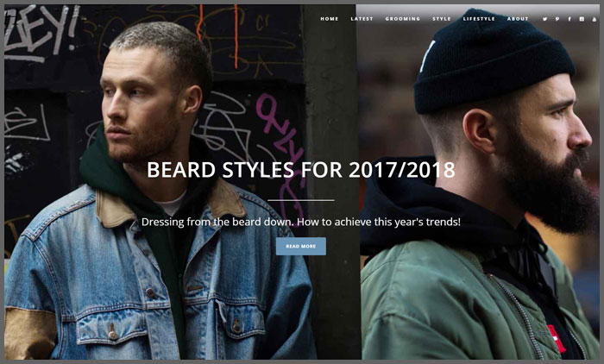Open the Pinterest social icon
This screenshot has height=364, width=604.
click(557, 19)
